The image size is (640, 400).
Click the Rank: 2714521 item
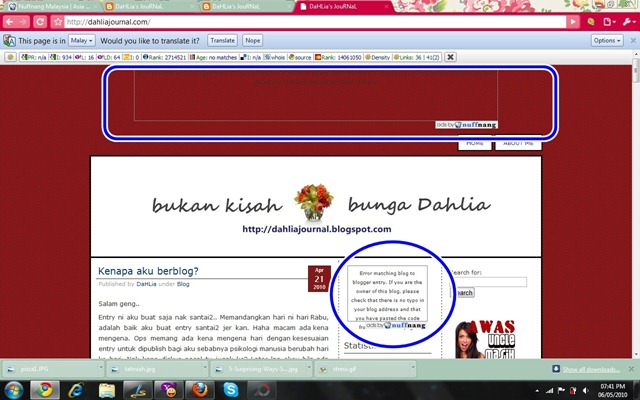coord(164,57)
